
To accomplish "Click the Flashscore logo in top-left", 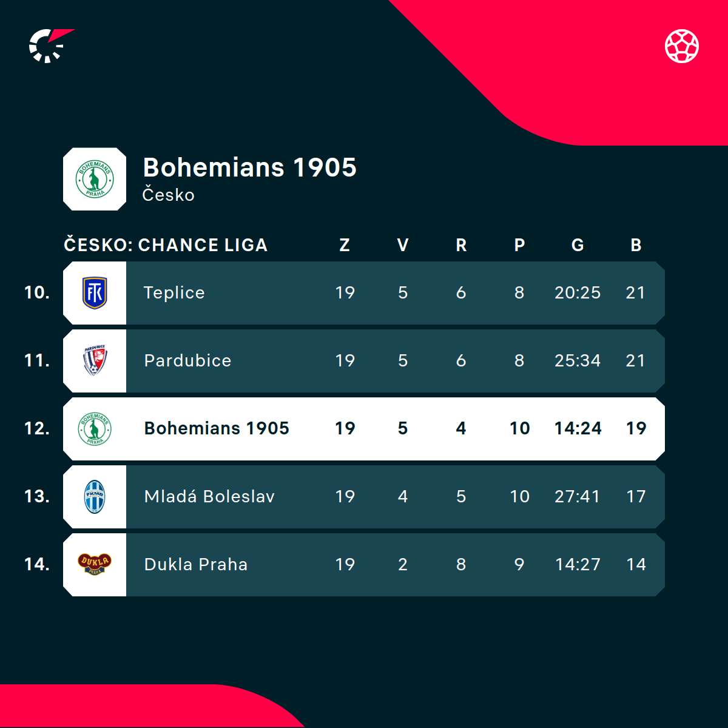I will (x=50, y=45).
